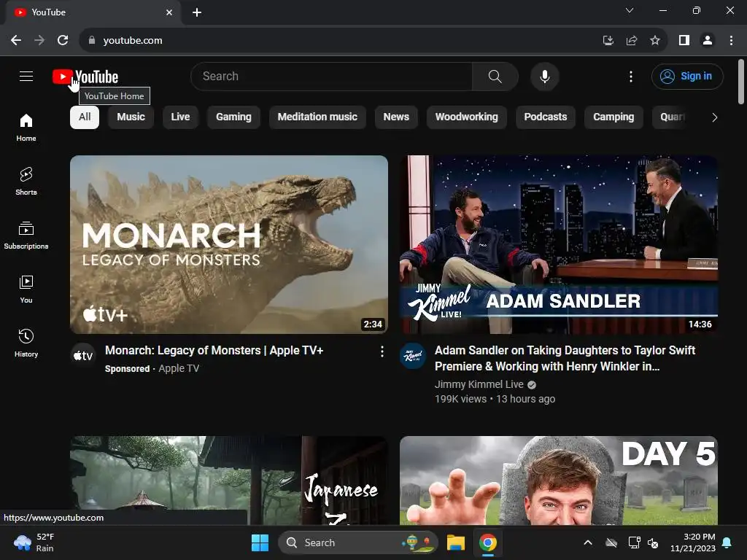
Task: Click Jimmy Kimmel Live channel avatar
Action: click(413, 356)
